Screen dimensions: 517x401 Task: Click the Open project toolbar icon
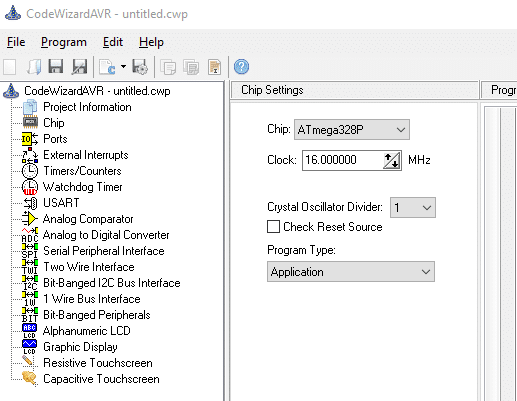(34, 67)
